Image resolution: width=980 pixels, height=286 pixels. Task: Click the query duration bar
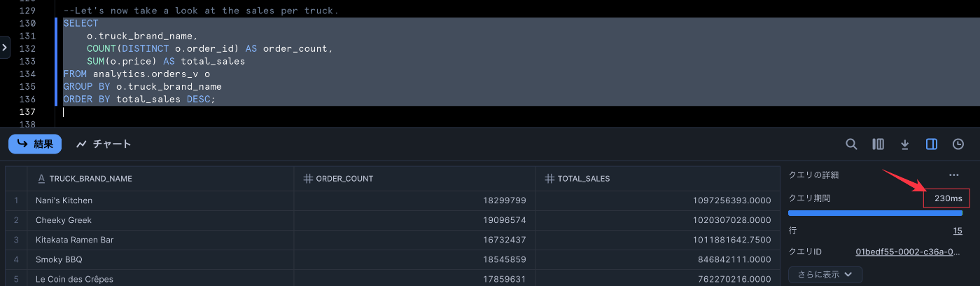(x=875, y=213)
